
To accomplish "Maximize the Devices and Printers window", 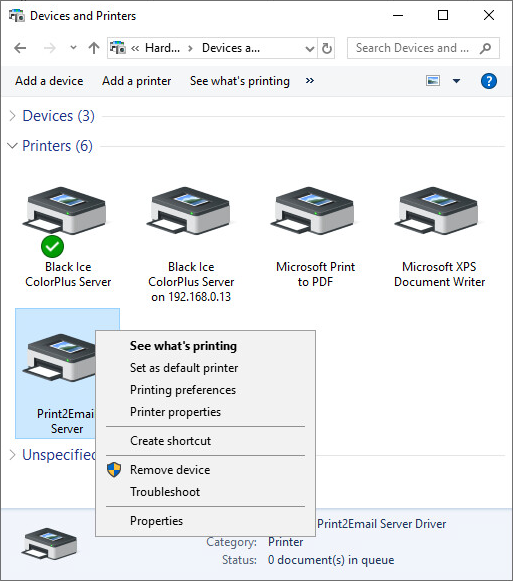I will click(x=443, y=16).
